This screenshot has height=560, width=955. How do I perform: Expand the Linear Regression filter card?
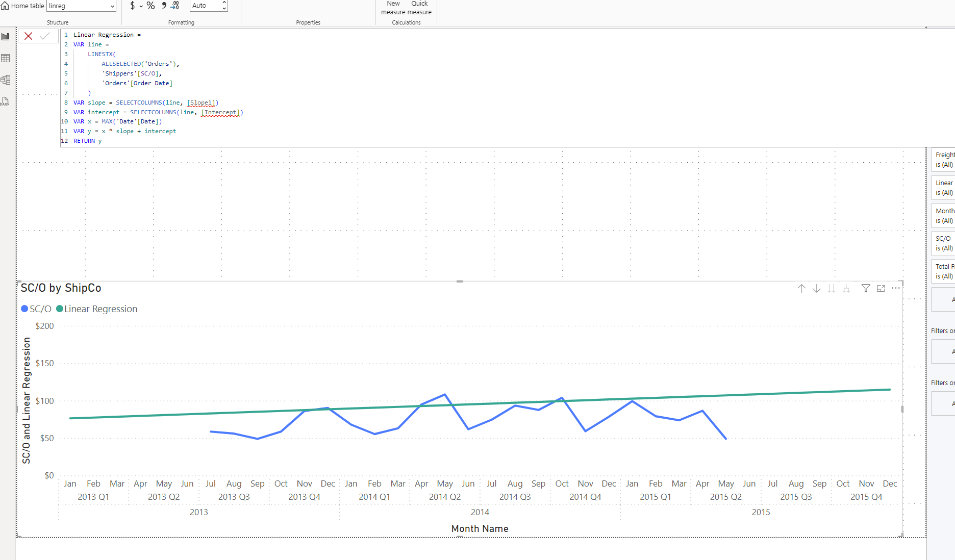943,187
